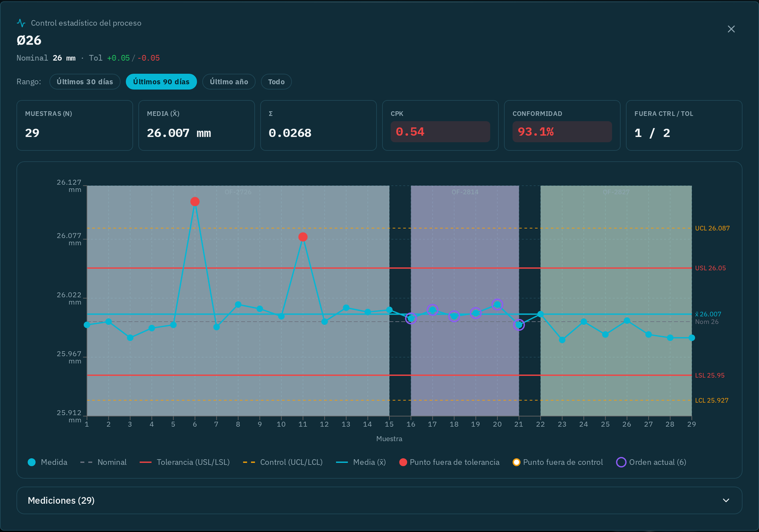Viewport: 759px width, 532px height.
Task: Click the -0.05 lower tolerance value
Action: (x=149, y=58)
